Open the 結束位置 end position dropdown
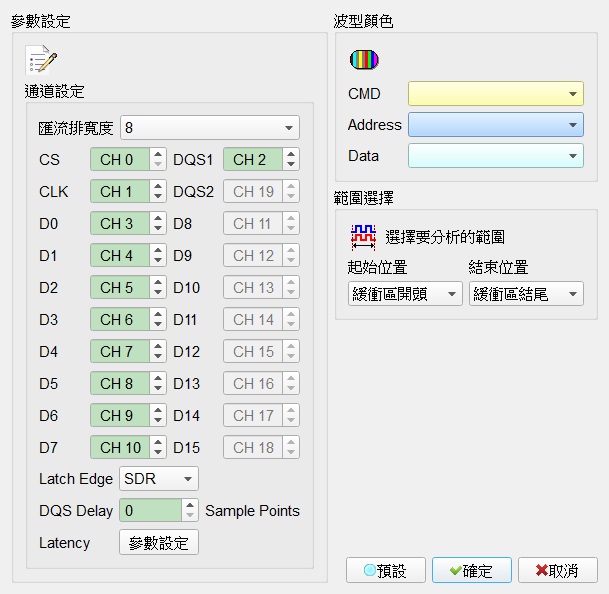The height and width of the screenshot is (594, 609). coord(526,294)
